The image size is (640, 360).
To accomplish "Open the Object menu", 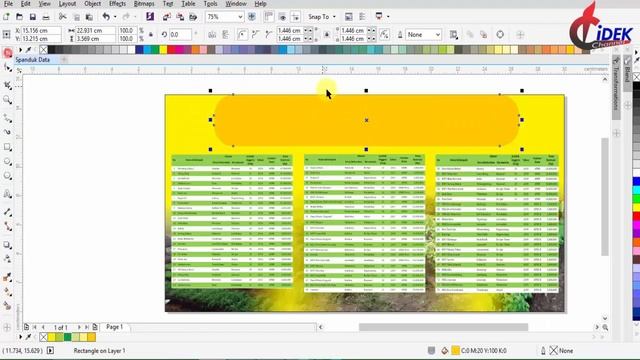I will coord(92,4).
